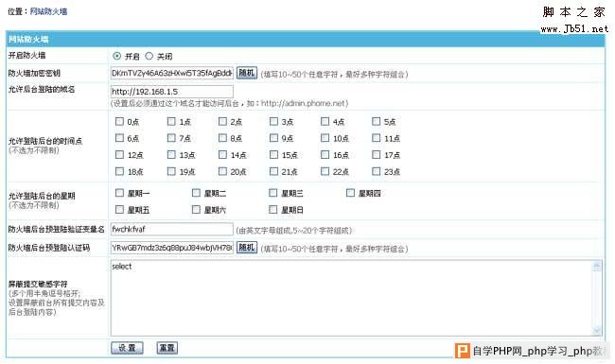Select the 关闭 radio button
Viewport: 615px width, 364px height.
(149, 56)
